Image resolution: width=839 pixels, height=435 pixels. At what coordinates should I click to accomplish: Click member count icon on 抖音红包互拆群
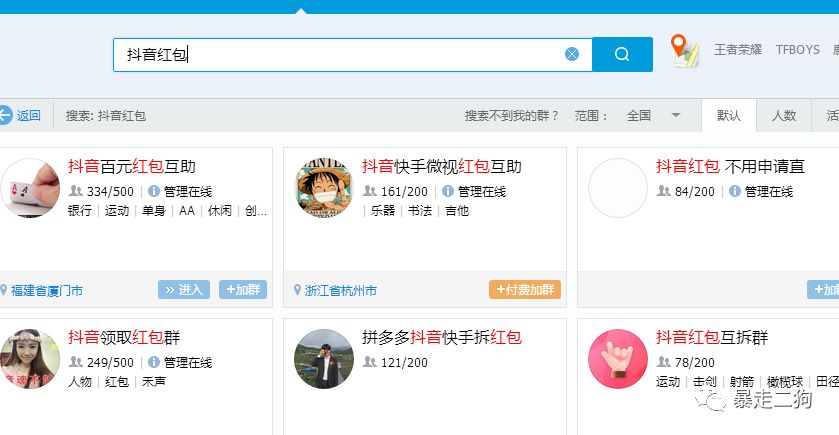click(x=663, y=362)
